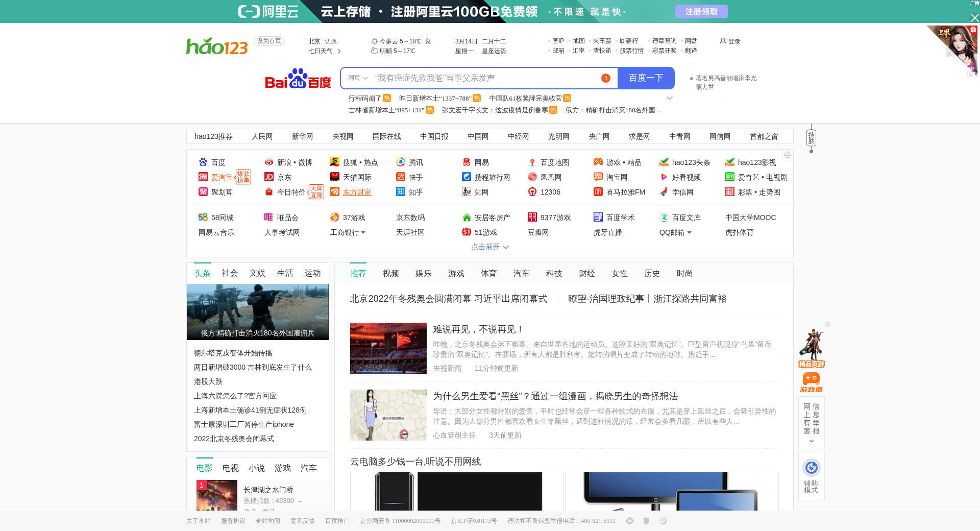Image resolution: width=980 pixels, height=531 pixels.
Task: Open the settings gear in site grid
Action: click(x=788, y=155)
